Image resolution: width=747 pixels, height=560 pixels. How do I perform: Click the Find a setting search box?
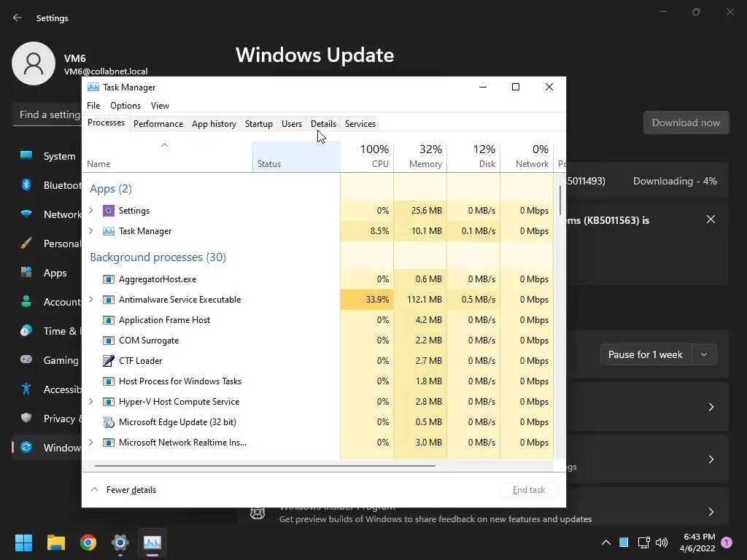coord(46,114)
